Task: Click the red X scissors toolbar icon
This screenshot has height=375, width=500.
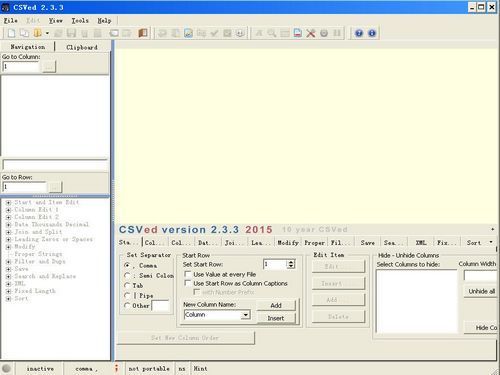Action: click(311, 33)
